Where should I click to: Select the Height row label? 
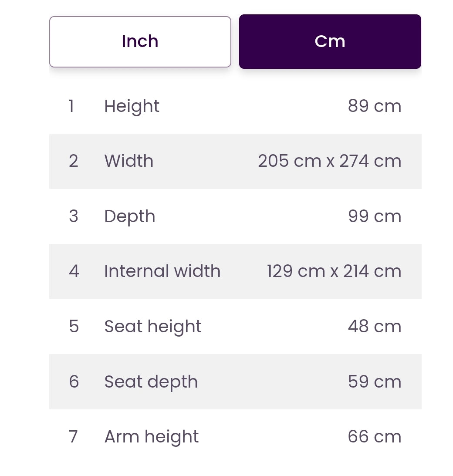pyautogui.click(x=132, y=106)
